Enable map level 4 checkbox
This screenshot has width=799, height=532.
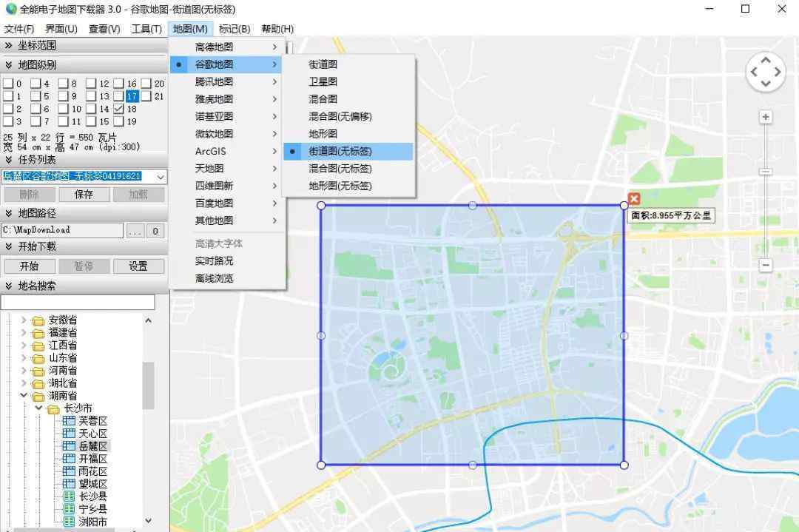tap(36, 83)
